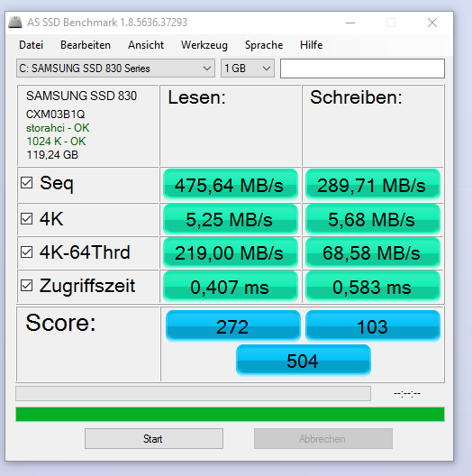Open the Bearbeiten menu
The height and width of the screenshot is (476, 472).
point(86,45)
